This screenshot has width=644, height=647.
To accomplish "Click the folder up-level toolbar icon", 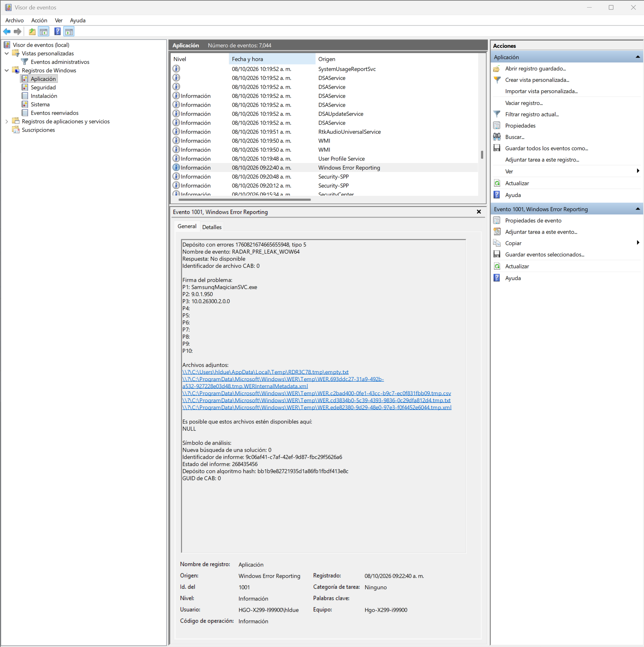I will click(x=32, y=31).
